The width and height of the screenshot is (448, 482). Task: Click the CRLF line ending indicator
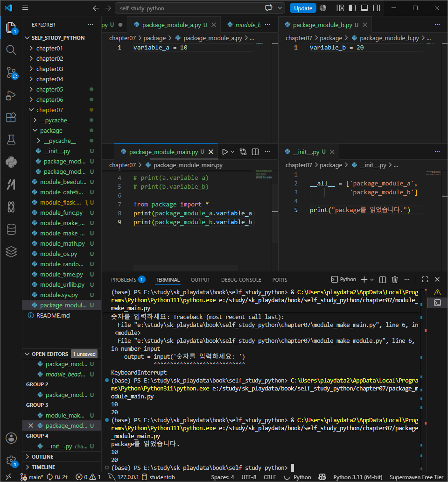click(270, 477)
